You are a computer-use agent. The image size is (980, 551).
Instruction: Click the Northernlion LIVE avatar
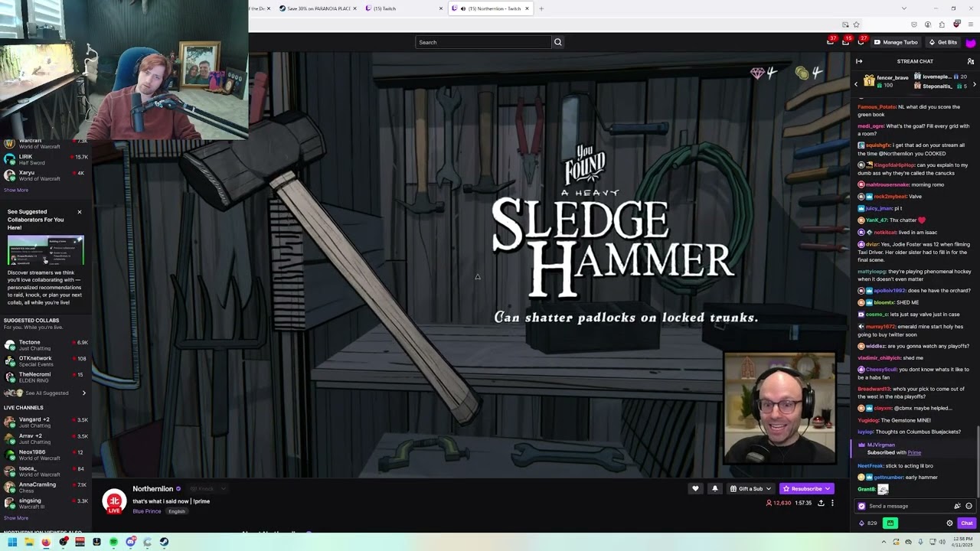(114, 501)
